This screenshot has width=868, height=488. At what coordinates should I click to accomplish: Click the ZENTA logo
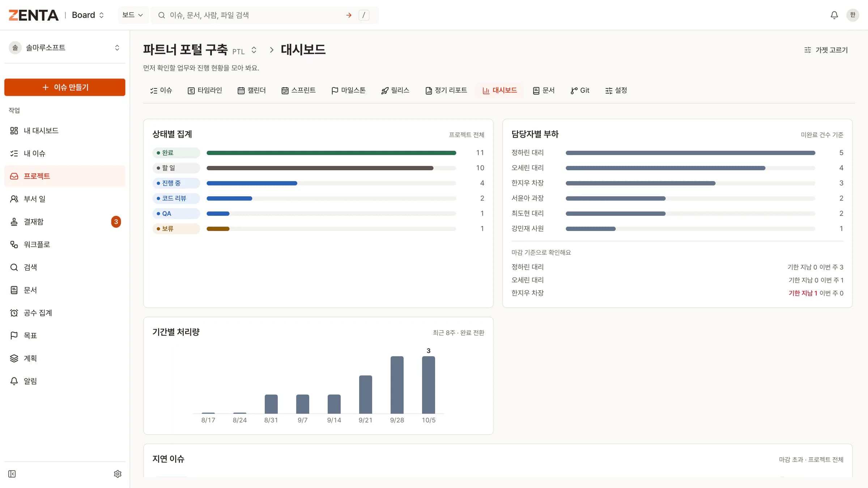pos(33,15)
